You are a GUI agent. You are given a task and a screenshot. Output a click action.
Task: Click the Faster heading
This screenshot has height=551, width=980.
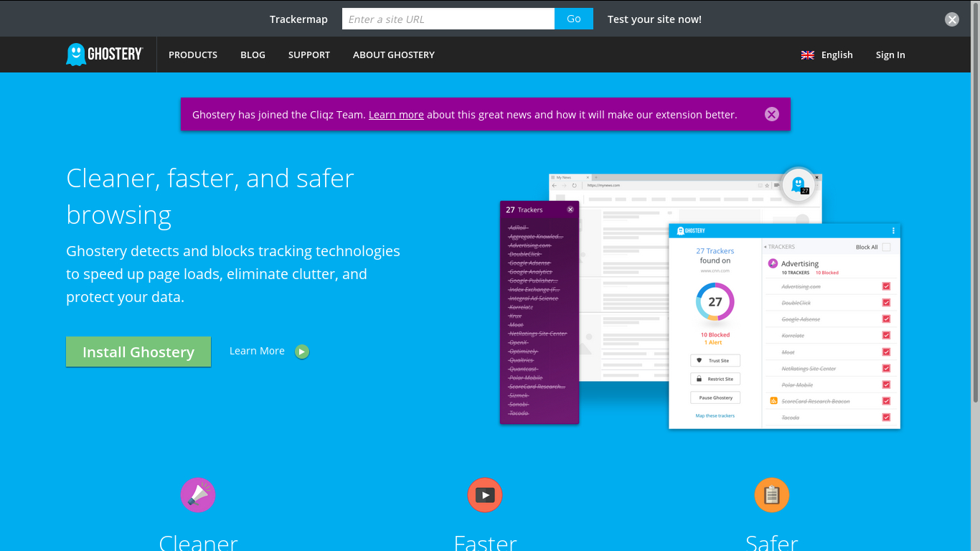485,543
